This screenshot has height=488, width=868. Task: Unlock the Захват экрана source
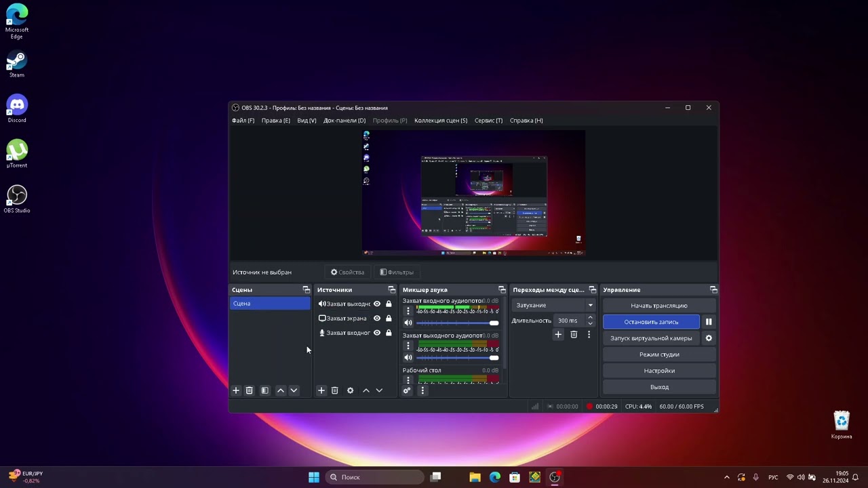(x=389, y=319)
